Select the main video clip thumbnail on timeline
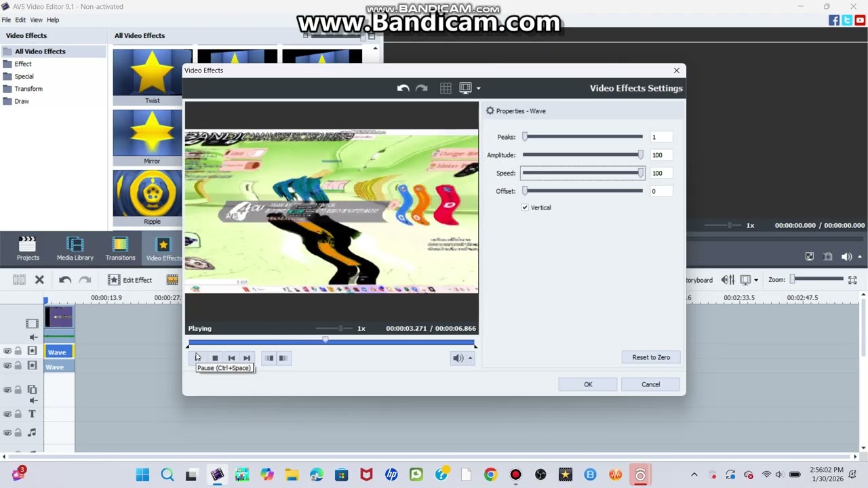Screen dimensions: 868x488 pos(59,317)
